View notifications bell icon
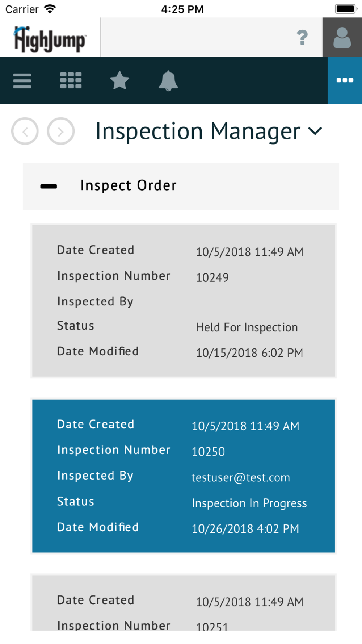 pos(168,81)
